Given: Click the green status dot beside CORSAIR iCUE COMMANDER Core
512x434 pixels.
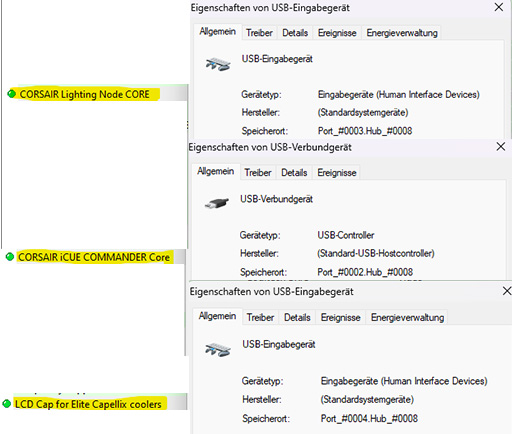Looking at the screenshot, I should 10,257.
